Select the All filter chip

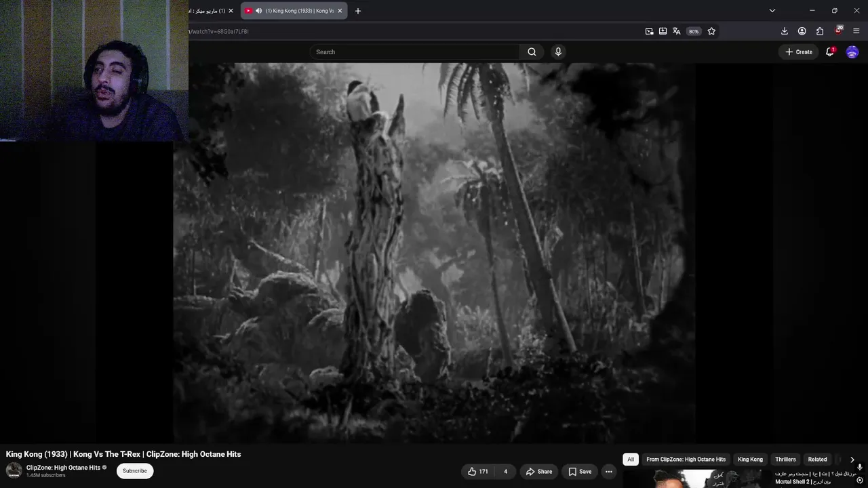coord(631,460)
